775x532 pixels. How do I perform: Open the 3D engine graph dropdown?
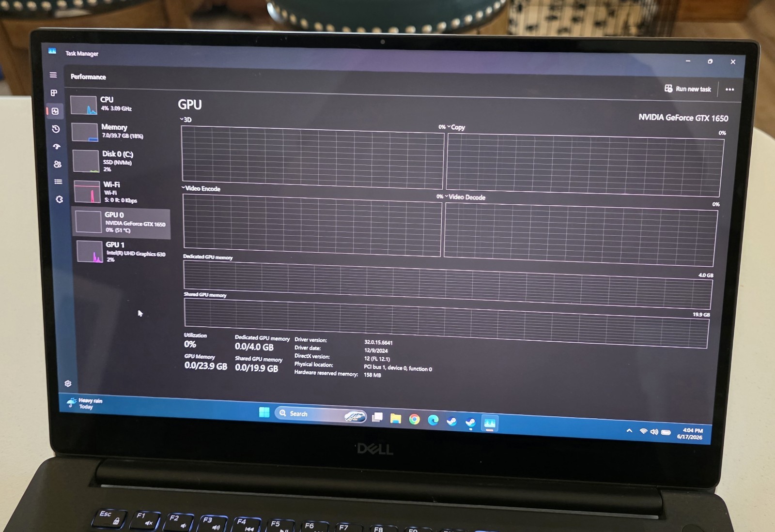(186, 120)
